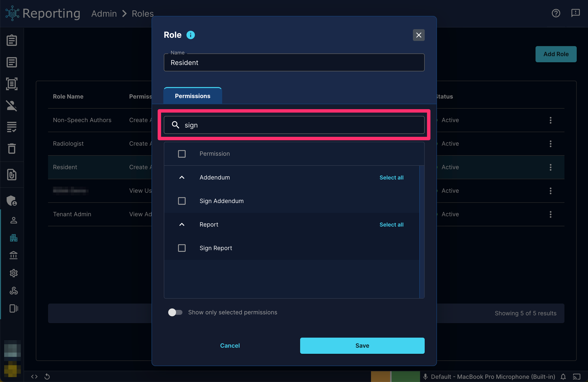Open the feedback chat icon

575,13
